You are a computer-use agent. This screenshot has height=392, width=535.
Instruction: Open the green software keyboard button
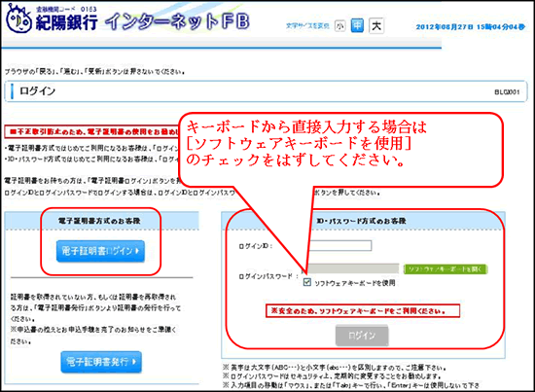(x=446, y=269)
